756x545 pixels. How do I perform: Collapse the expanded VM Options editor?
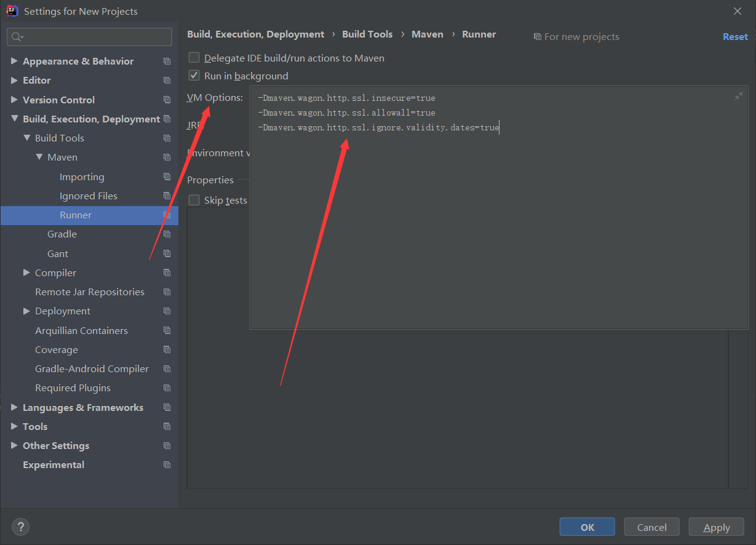pos(739,96)
